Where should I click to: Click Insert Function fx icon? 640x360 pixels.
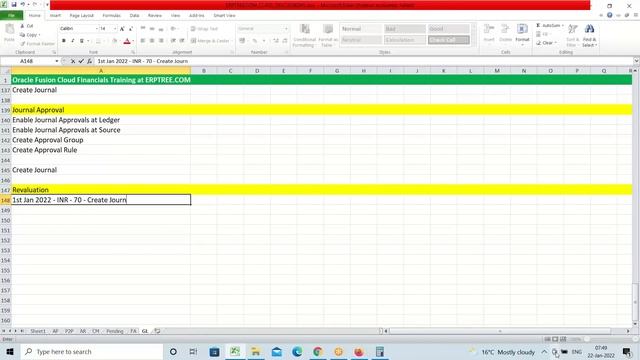(89, 61)
